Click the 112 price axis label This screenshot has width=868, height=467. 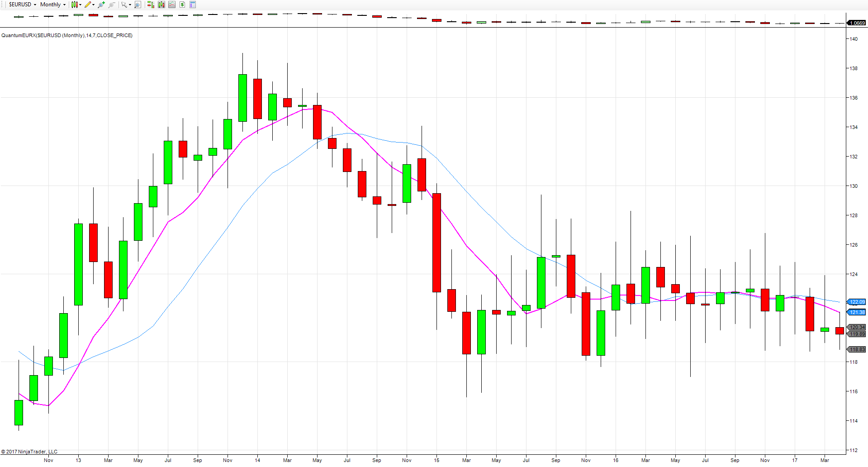point(853,450)
